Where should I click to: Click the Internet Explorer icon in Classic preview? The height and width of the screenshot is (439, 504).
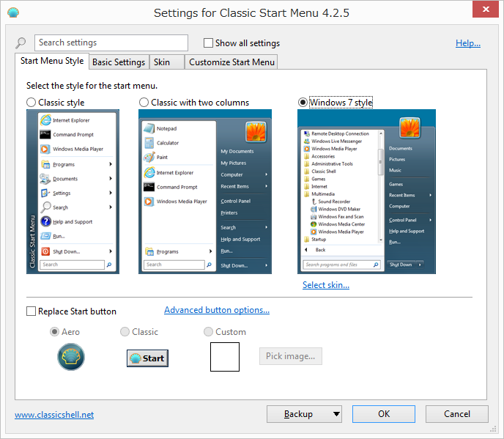tap(45, 120)
